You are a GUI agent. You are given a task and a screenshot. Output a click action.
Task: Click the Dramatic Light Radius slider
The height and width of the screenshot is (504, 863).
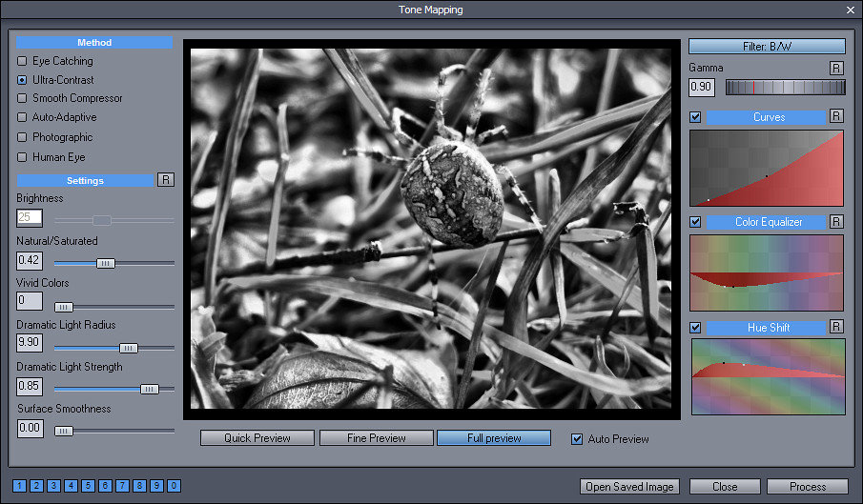tap(114, 348)
